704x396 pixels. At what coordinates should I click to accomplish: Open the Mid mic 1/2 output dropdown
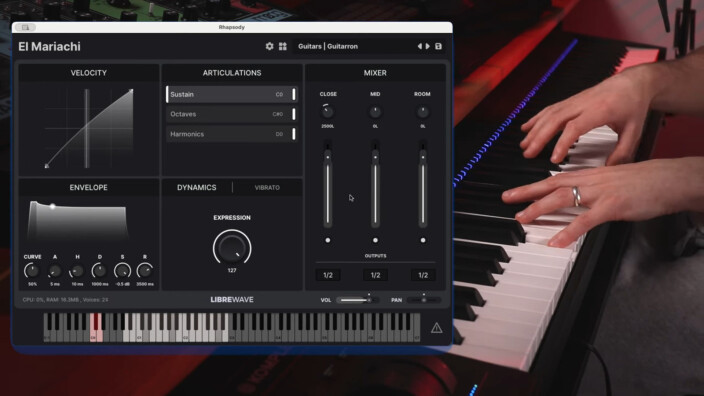[375, 275]
